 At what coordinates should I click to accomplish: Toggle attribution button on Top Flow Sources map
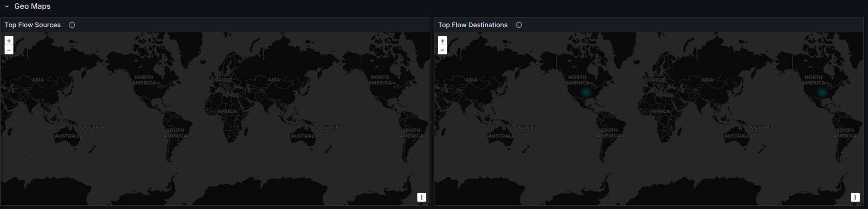point(422,197)
